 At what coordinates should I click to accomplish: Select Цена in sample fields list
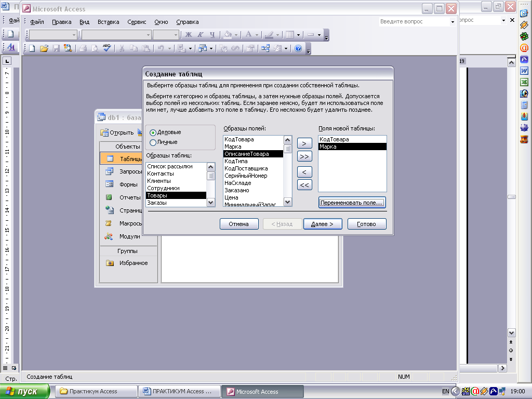tap(253, 197)
